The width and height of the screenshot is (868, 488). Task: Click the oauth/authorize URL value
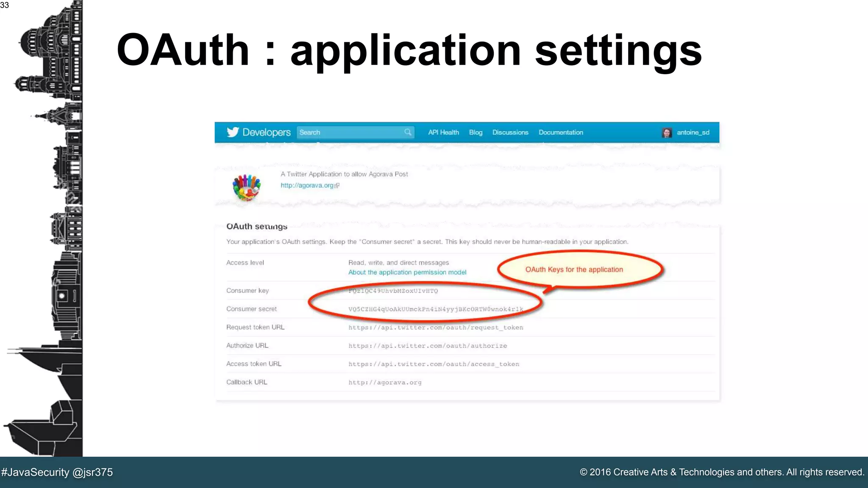(428, 346)
